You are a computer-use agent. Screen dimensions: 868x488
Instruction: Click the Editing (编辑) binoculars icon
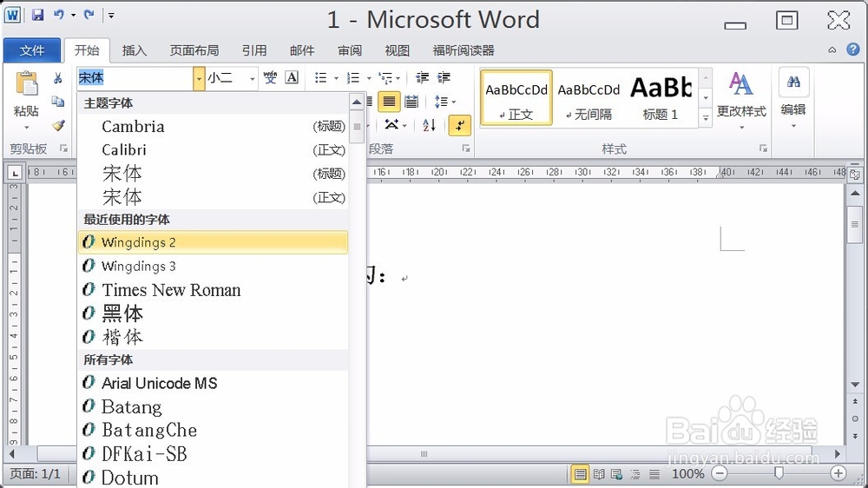coord(793,82)
